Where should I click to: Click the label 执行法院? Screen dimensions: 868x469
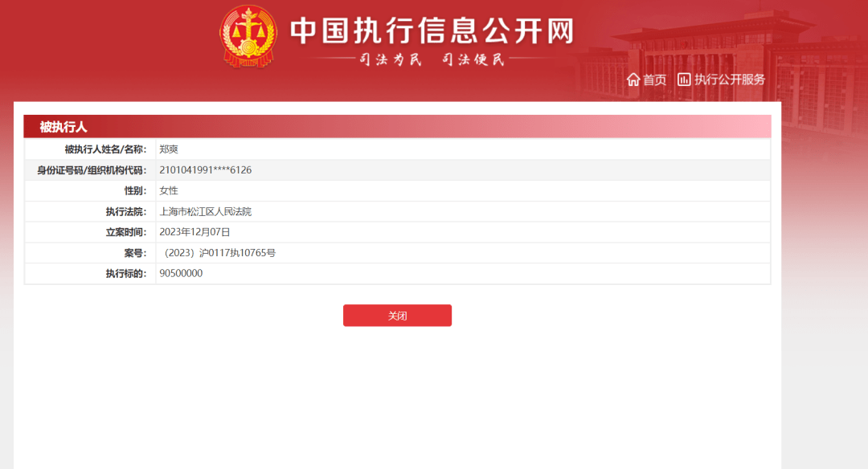pos(126,211)
